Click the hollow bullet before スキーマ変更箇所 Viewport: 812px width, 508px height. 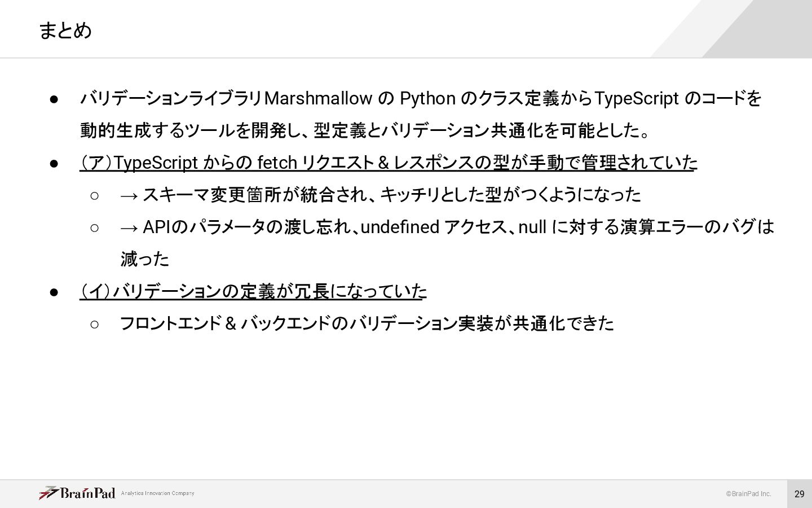(94, 196)
